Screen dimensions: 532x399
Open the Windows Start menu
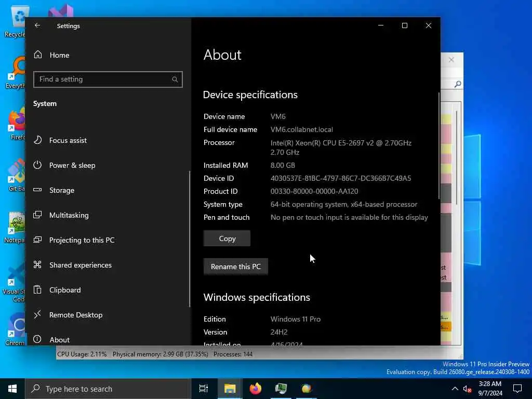pos(12,389)
